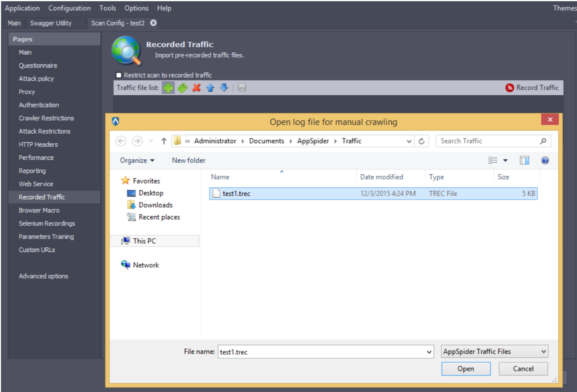577x392 pixels.
Task: Move traffic file up with blue up arrow
Action: tap(210, 88)
